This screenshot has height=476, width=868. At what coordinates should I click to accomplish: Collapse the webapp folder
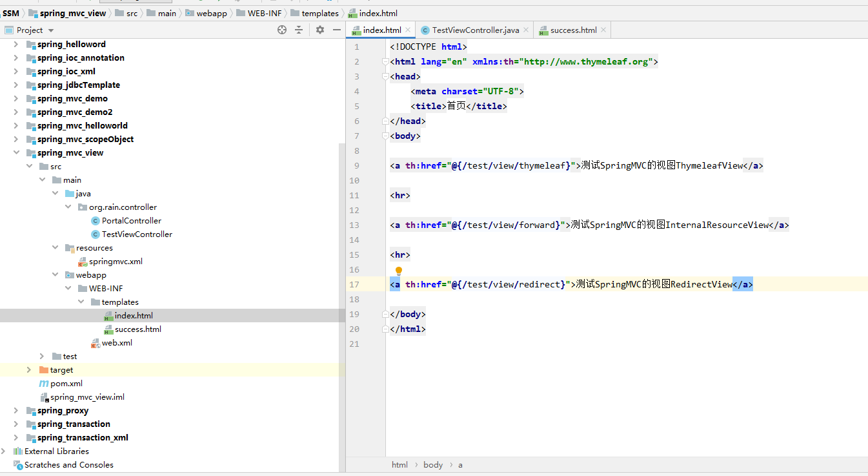(x=55, y=275)
